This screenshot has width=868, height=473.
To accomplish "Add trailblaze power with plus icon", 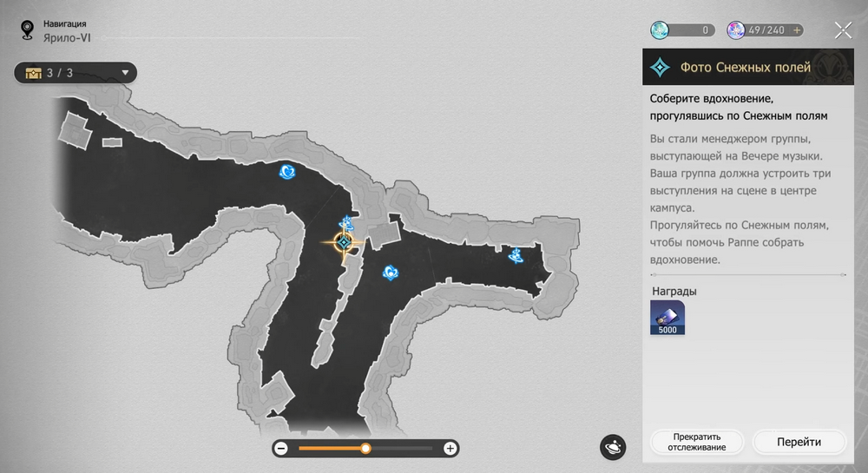I will coord(797,30).
